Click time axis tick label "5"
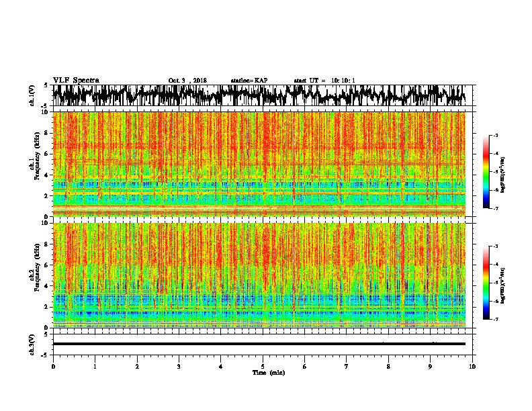This screenshot has width=532, height=411. pos(263,367)
